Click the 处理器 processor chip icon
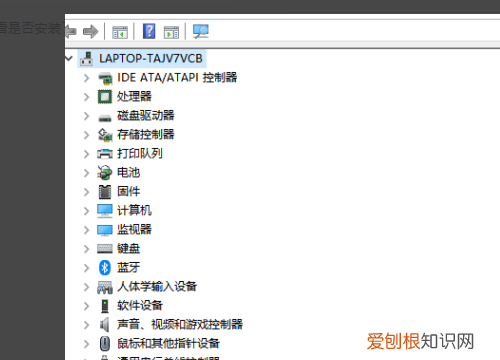Image resolution: width=500 pixels, height=360 pixels. point(105,97)
